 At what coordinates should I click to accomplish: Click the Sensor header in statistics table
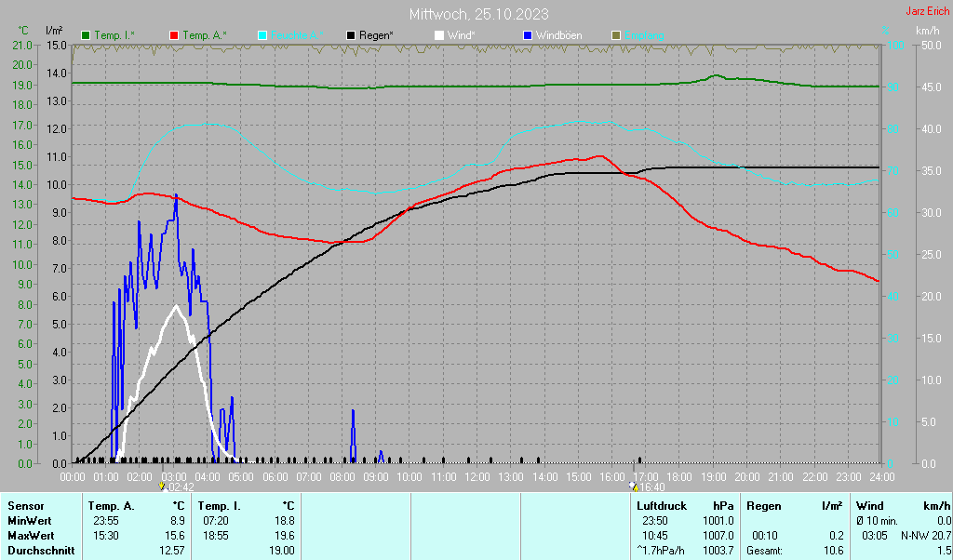(25, 506)
